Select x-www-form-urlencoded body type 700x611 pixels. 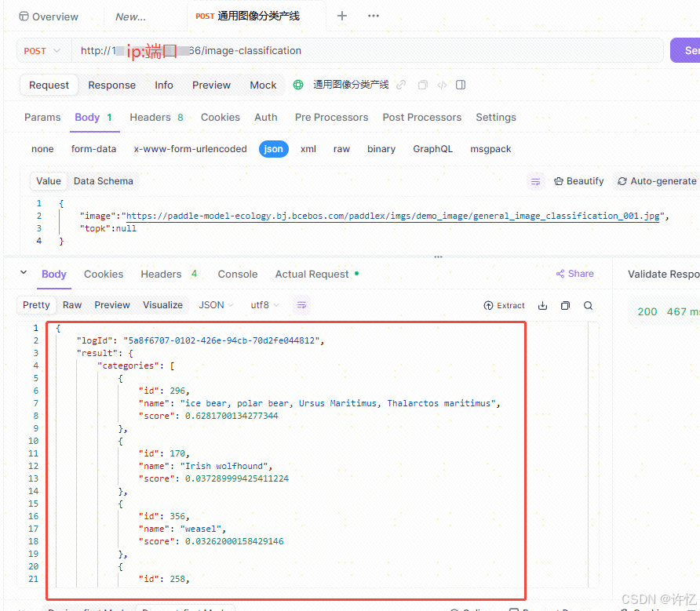[190, 149]
